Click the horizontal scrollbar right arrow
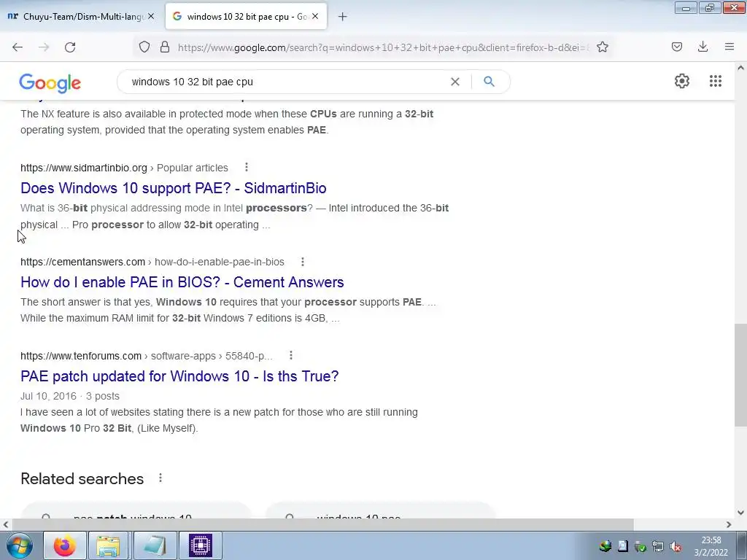The height and width of the screenshot is (560, 747). [729, 525]
